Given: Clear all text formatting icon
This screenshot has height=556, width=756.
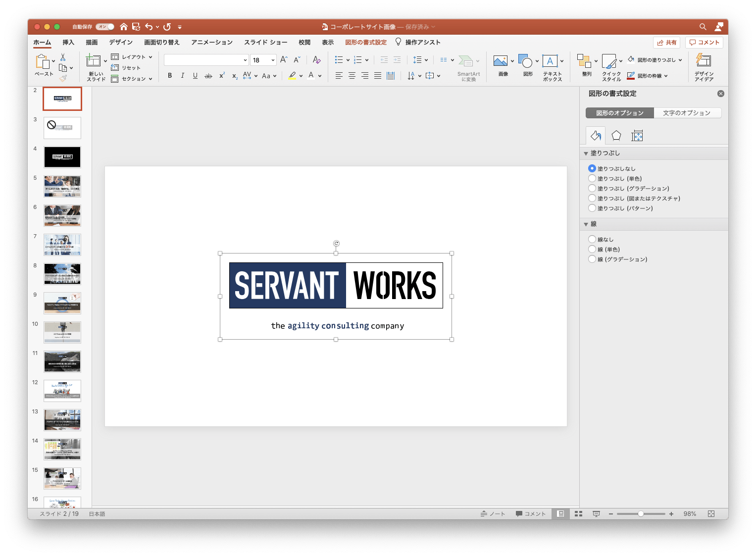Looking at the screenshot, I should coord(317,60).
